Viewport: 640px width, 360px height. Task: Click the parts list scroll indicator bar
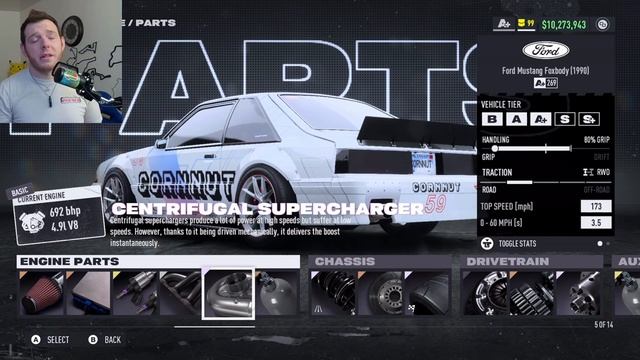[214, 327]
